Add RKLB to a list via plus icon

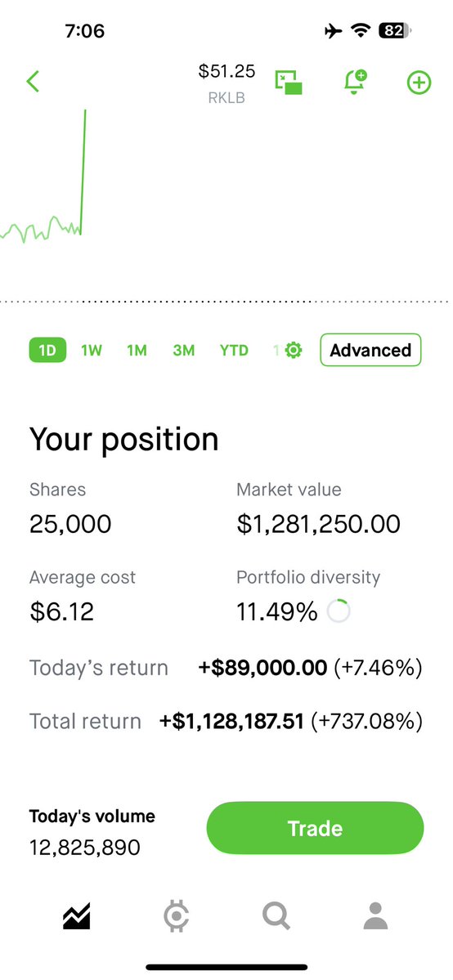click(419, 83)
